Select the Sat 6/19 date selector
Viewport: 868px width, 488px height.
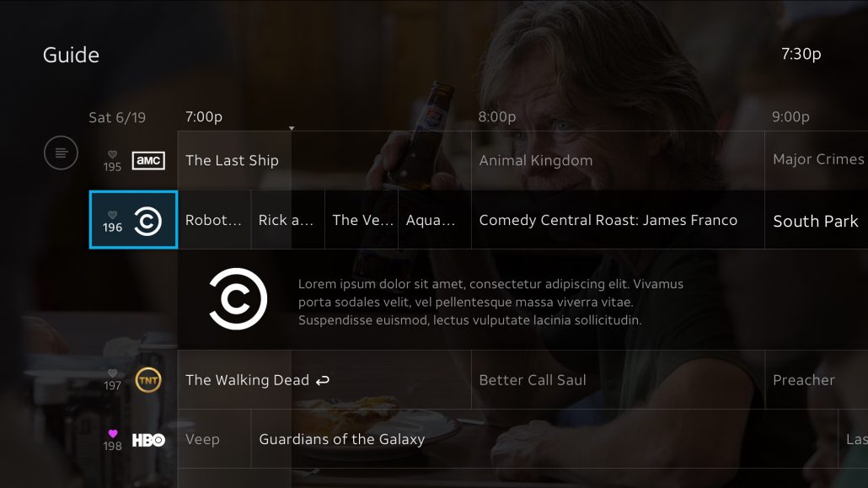117,117
